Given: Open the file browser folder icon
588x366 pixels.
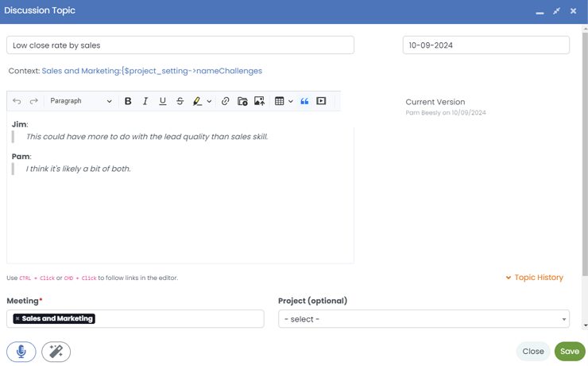Looking at the screenshot, I should (242, 101).
